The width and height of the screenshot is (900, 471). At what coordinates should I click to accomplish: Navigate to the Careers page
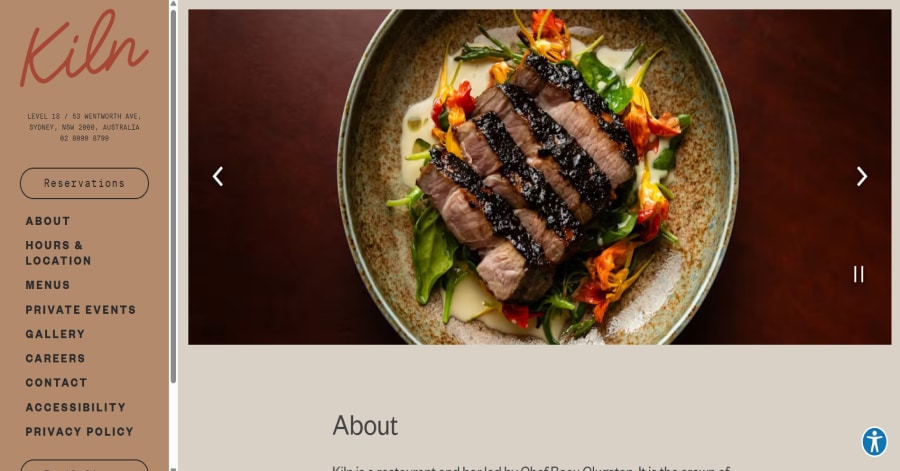coord(55,359)
